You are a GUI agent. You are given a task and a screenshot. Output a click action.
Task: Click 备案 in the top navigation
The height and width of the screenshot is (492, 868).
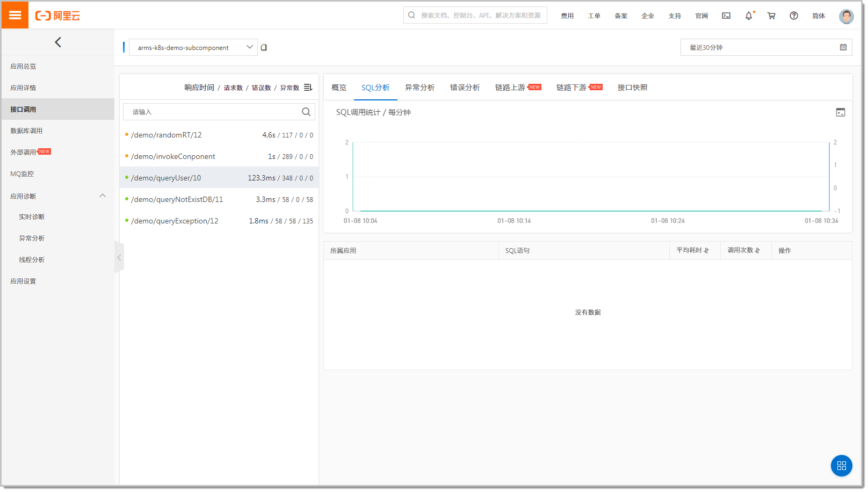(x=621, y=16)
